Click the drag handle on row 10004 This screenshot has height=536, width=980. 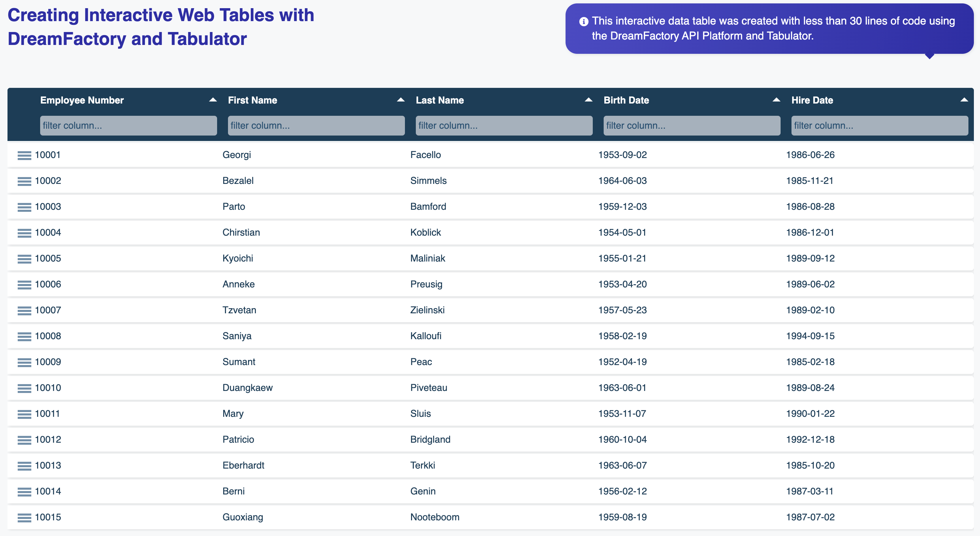click(24, 233)
